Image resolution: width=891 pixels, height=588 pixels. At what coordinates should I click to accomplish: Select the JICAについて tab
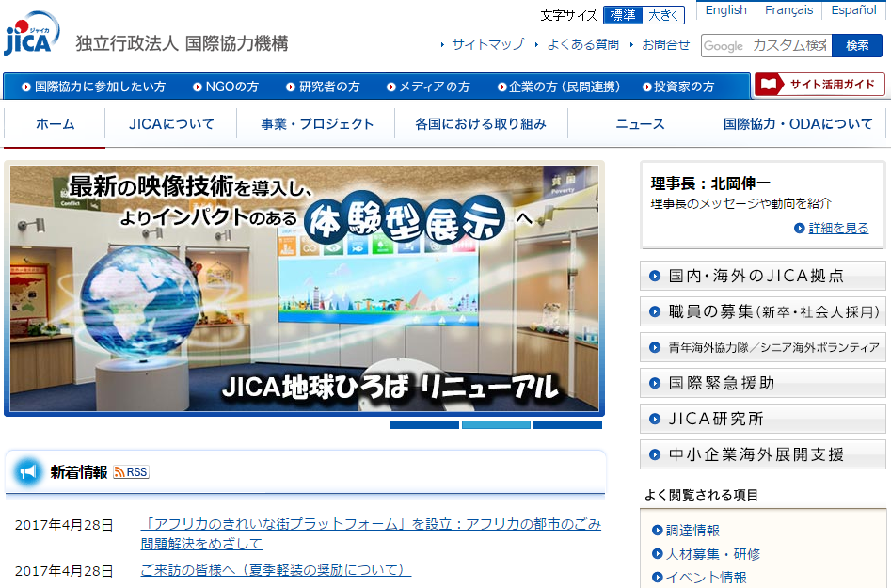pyautogui.click(x=171, y=124)
